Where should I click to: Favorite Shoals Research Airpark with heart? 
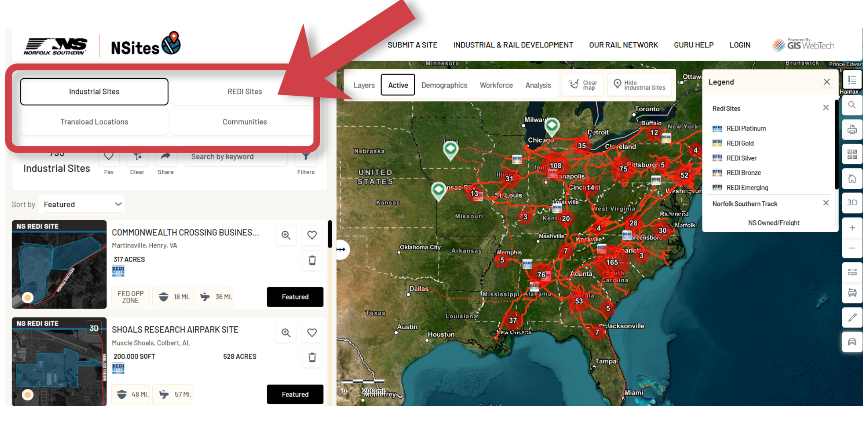[312, 333]
